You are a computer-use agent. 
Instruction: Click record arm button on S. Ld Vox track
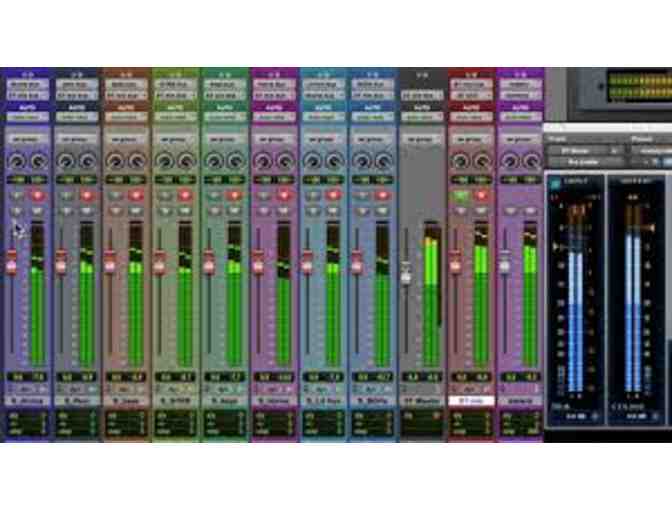tap(332, 195)
